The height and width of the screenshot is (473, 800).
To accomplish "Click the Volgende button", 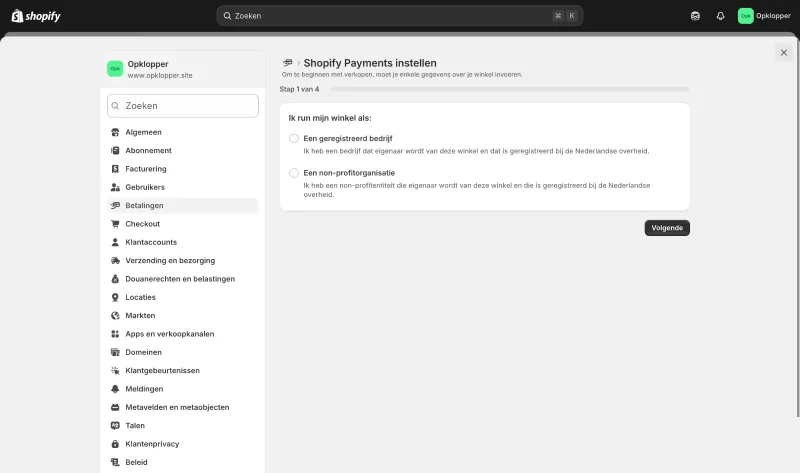I will coord(667,228).
